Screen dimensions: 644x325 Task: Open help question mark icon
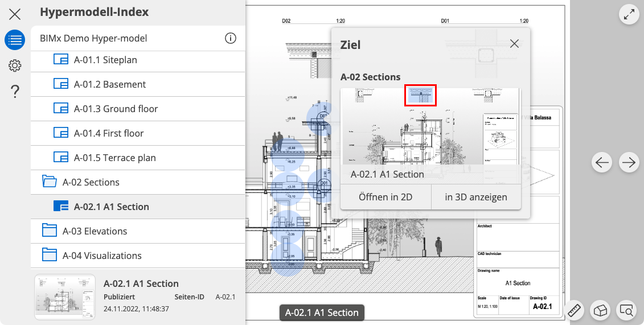(x=15, y=91)
